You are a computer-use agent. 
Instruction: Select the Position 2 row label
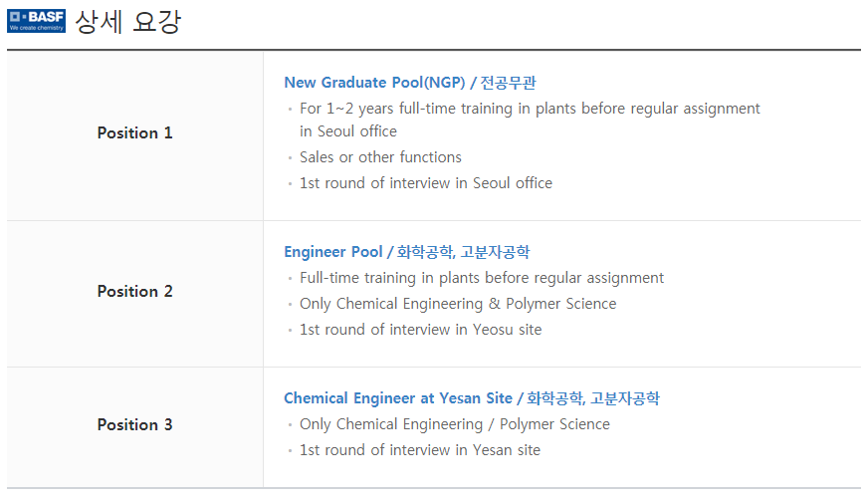134,291
